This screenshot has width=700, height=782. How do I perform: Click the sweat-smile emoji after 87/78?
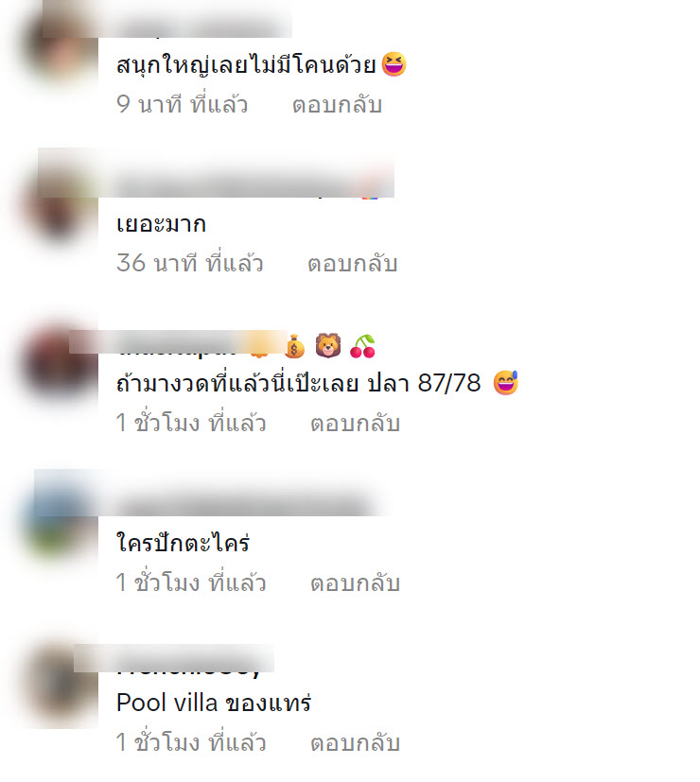click(x=506, y=383)
